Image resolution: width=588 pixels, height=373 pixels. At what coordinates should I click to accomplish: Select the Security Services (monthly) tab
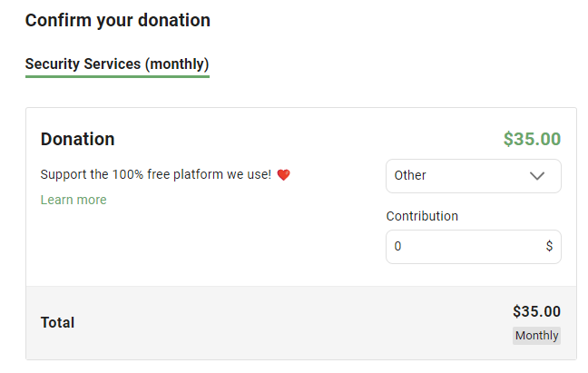coord(117,64)
